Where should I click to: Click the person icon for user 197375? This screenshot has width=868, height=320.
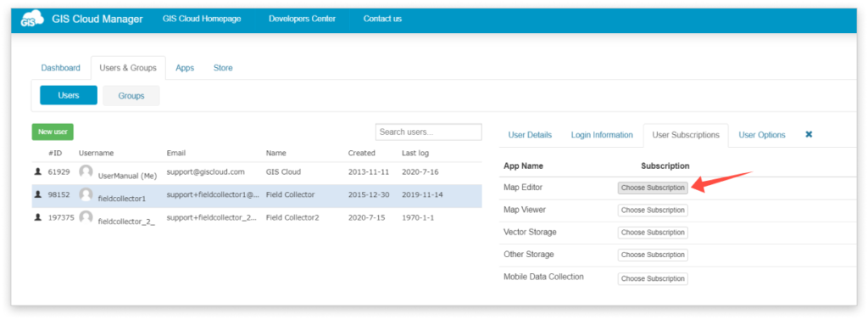click(x=37, y=217)
